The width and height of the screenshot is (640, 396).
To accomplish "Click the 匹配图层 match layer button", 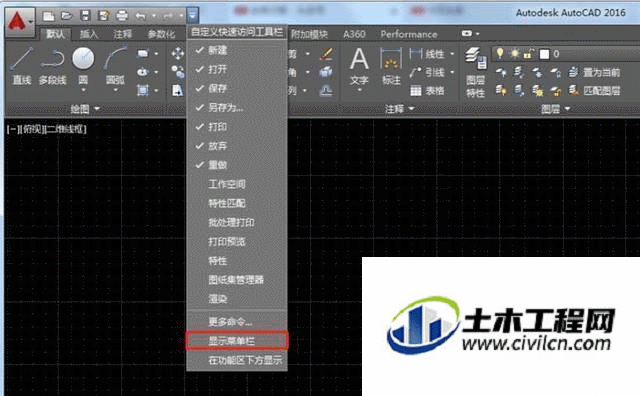I will [596, 90].
